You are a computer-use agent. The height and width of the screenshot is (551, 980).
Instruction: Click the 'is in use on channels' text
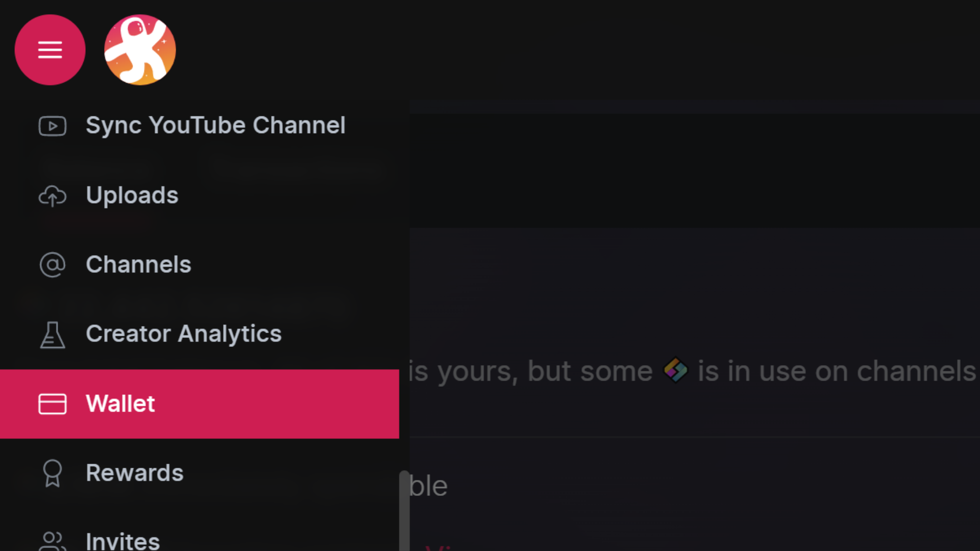[837, 371]
